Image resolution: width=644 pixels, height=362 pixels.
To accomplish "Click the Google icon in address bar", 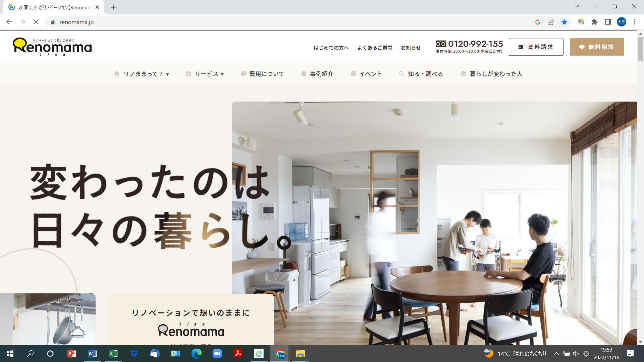I will click(538, 22).
